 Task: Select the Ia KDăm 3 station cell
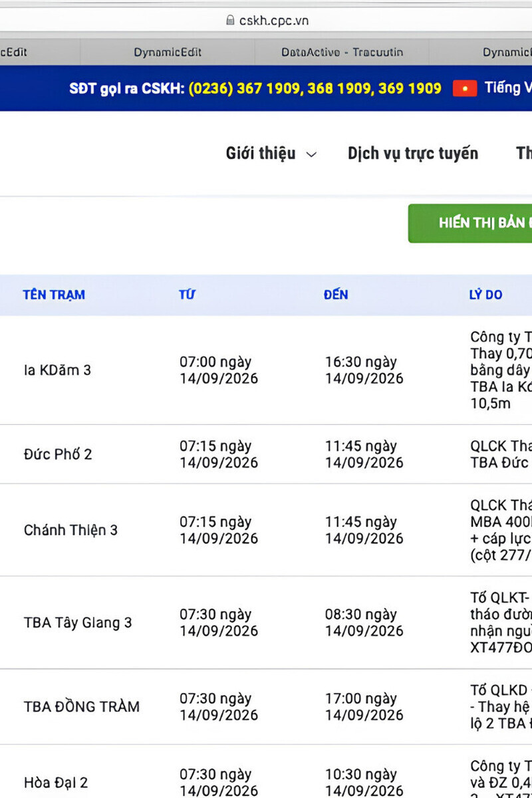57,370
